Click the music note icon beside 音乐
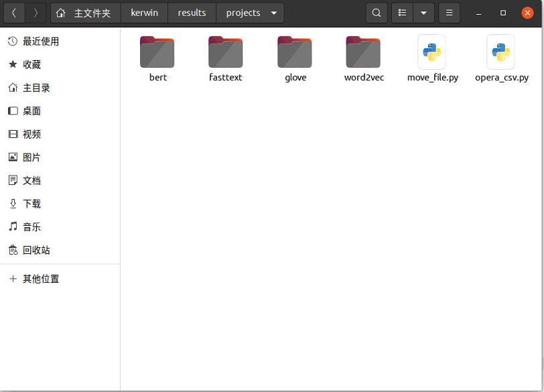This screenshot has width=544, height=392. pos(13,227)
